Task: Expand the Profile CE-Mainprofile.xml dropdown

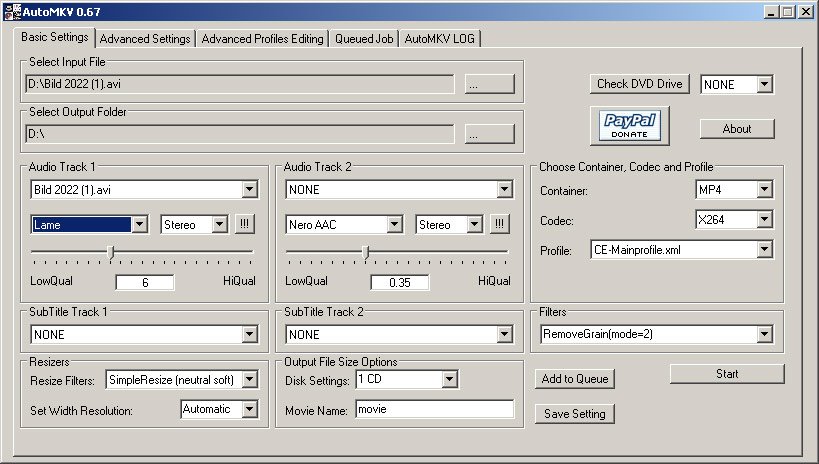Action: pyautogui.click(x=764, y=250)
